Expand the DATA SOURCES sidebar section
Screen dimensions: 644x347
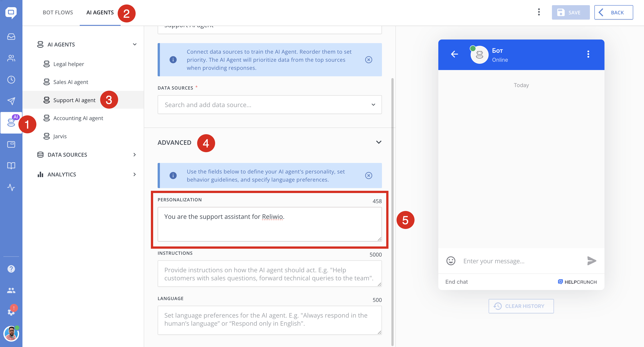click(135, 155)
